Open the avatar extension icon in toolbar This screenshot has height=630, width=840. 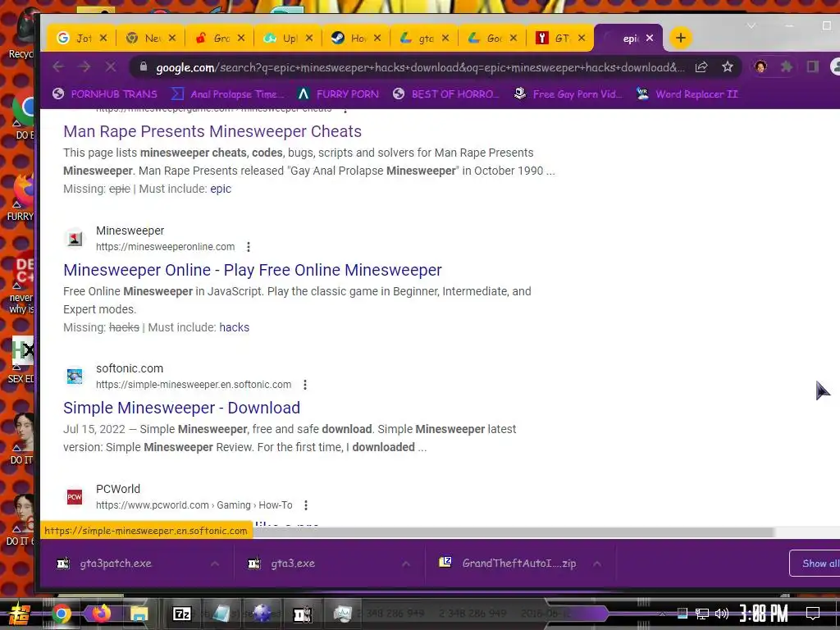click(x=760, y=66)
